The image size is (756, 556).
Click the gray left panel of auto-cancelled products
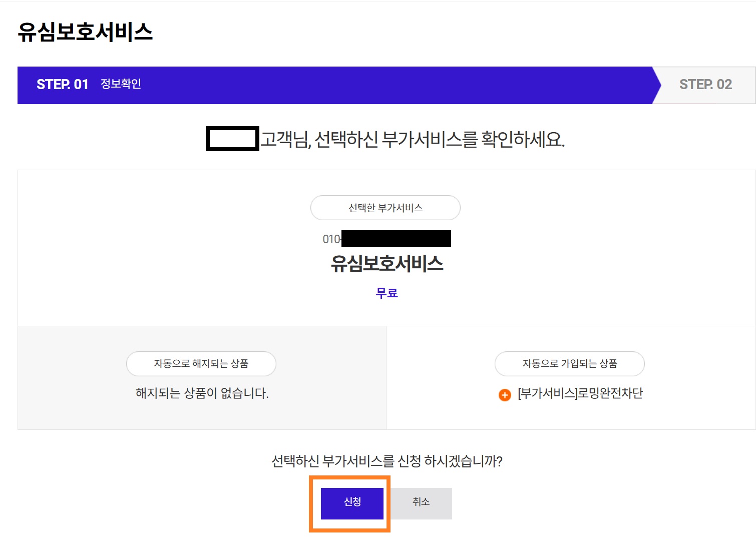pos(202,378)
